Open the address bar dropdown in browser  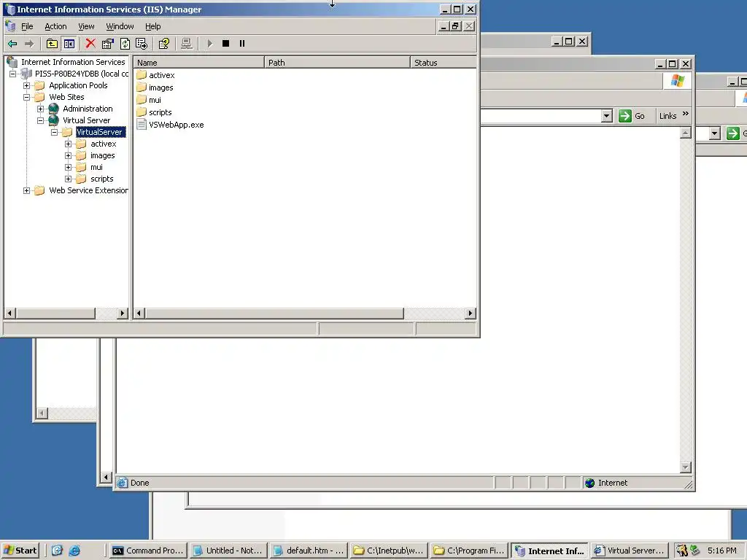pos(606,116)
